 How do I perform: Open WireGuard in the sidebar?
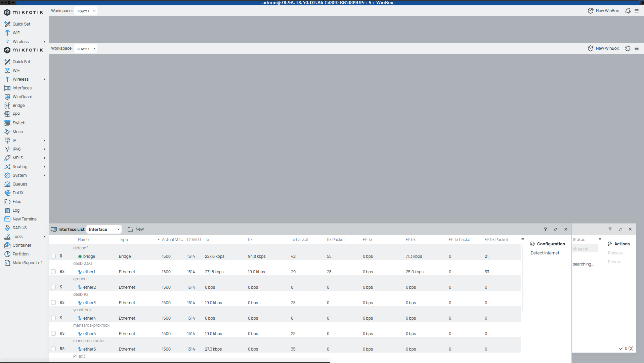[23, 97]
